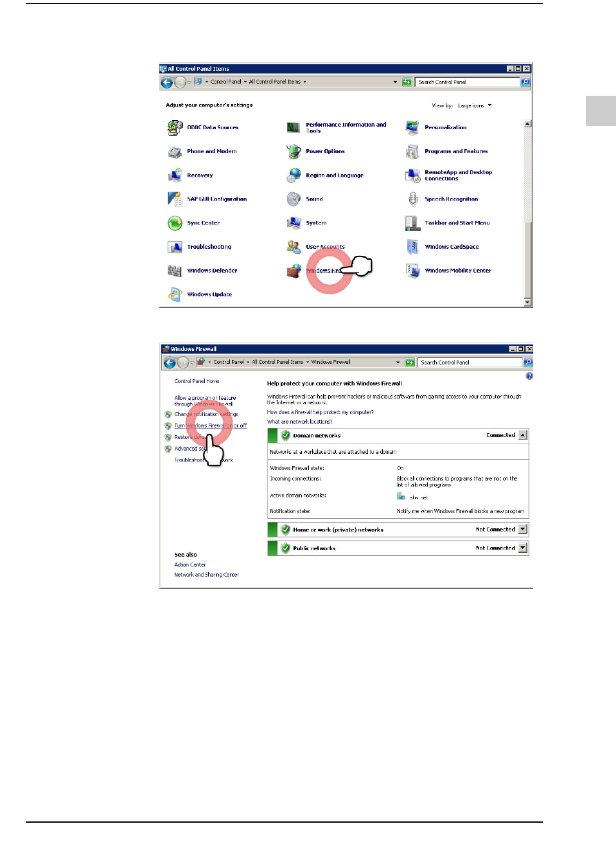Open Allow a program or feature through Windows Firewall
This screenshot has height=842, width=616.
[205, 401]
